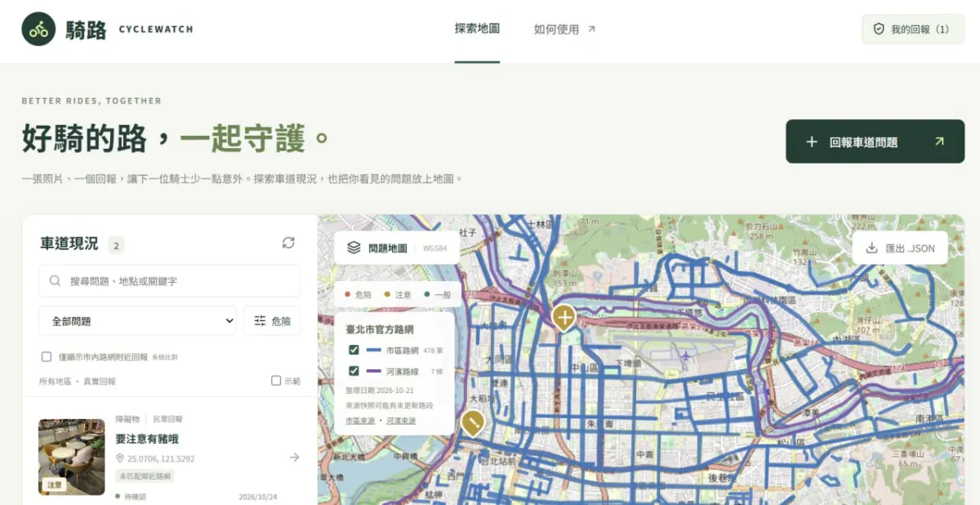Click 待確認 status
This screenshot has height=505, width=980.
coord(131,496)
